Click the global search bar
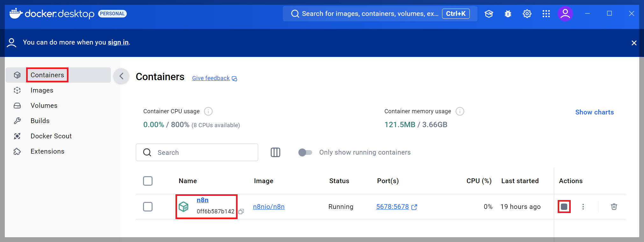The height and width of the screenshot is (242, 644). 380,14
